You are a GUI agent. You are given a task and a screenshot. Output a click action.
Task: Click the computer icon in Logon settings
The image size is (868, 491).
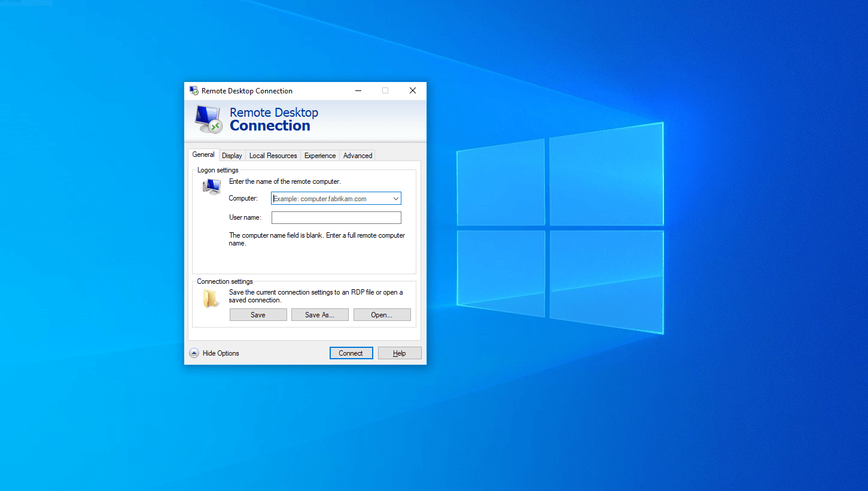click(x=211, y=187)
